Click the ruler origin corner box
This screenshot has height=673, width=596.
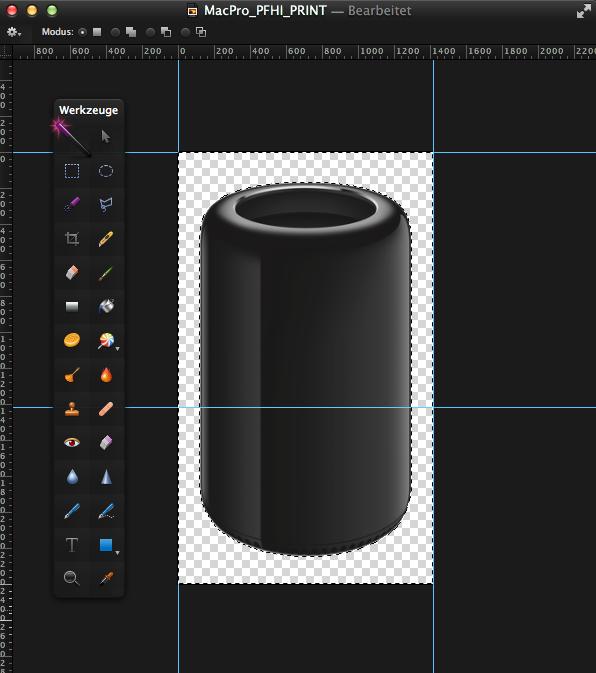pyautogui.click(x=6, y=52)
